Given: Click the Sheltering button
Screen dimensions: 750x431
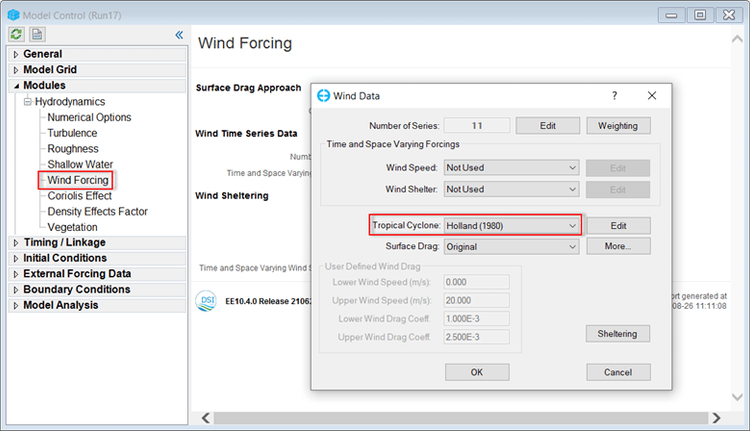Looking at the screenshot, I should [x=618, y=334].
